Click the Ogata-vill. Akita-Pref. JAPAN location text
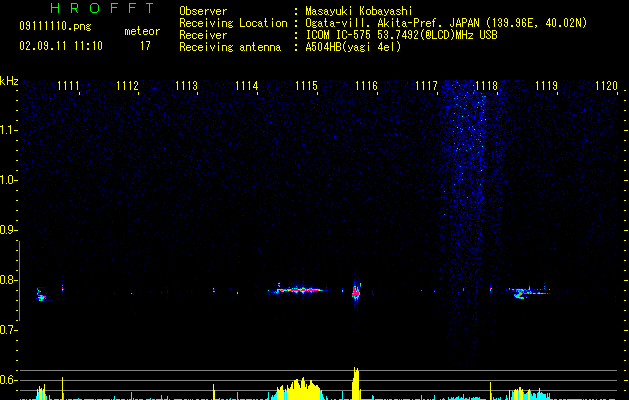This screenshot has width=629, height=400. tap(446, 23)
